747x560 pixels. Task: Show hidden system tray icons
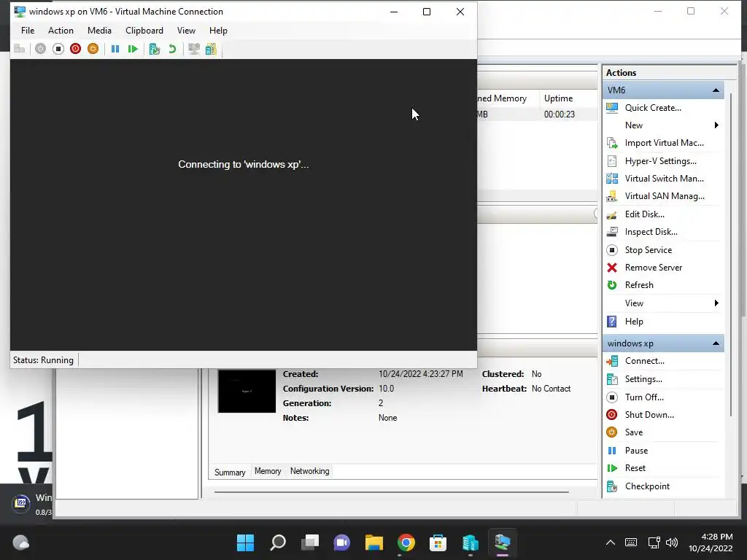coord(611,542)
